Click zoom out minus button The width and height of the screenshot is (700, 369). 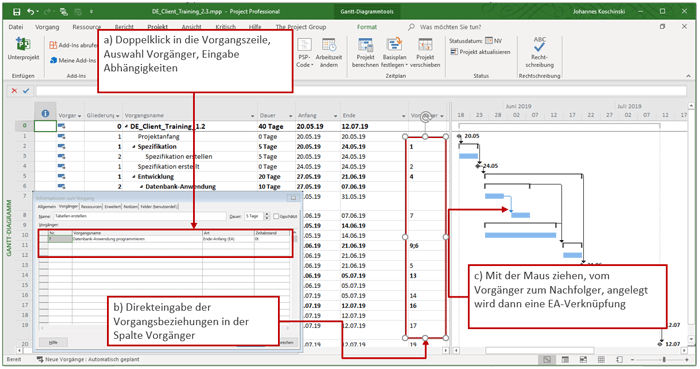coord(632,359)
